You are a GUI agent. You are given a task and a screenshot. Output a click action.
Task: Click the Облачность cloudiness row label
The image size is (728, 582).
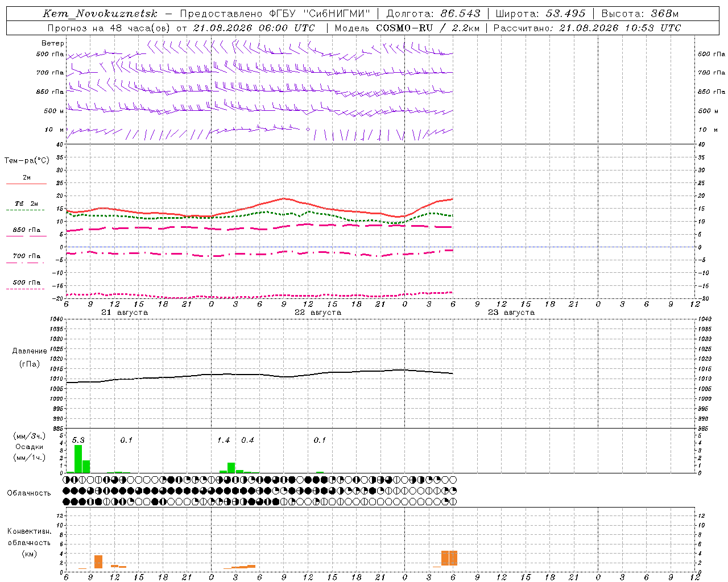29,493
